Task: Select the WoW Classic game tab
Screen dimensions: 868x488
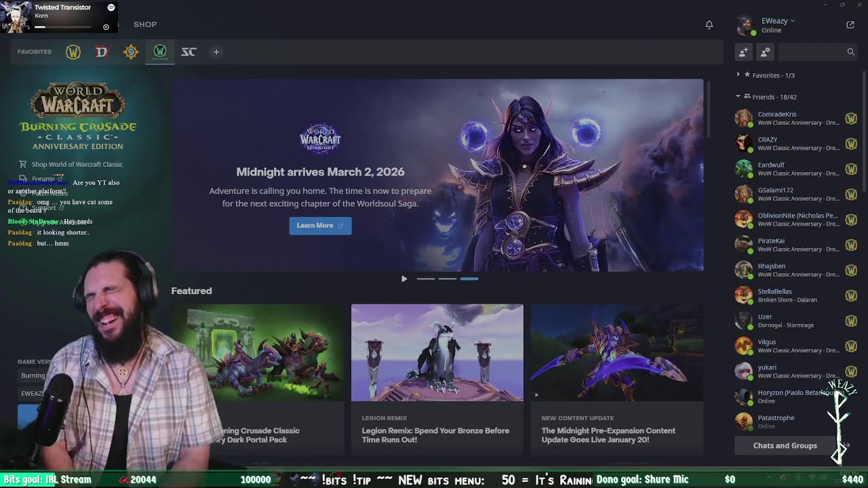Action: pos(160,52)
